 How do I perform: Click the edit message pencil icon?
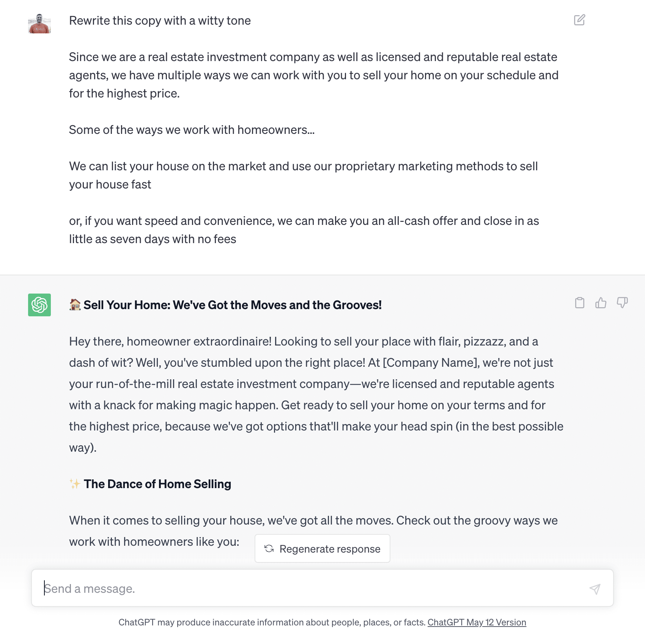[579, 20]
